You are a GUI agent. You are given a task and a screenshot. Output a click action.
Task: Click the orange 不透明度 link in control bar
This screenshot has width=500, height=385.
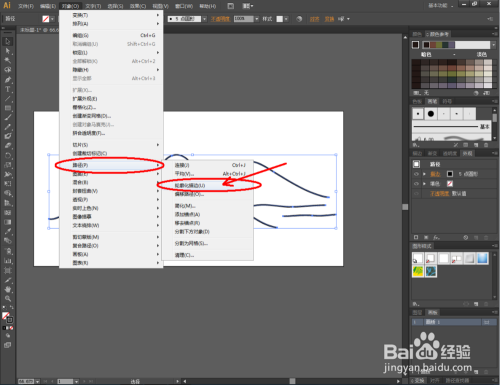point(220,19)
